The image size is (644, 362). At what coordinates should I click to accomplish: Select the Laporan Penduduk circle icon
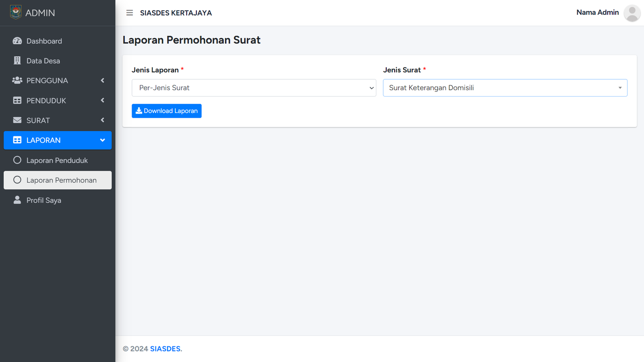(x=17, y=160)
